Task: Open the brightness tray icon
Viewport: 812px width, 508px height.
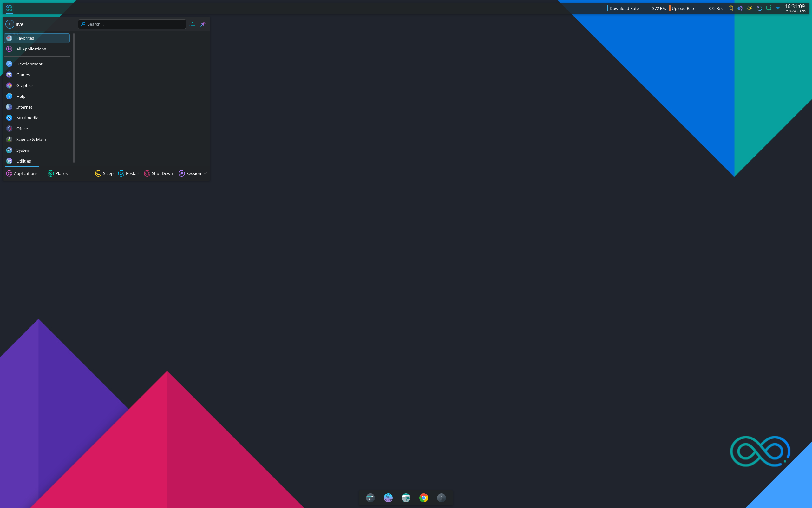Action: [x=750, y=8]
